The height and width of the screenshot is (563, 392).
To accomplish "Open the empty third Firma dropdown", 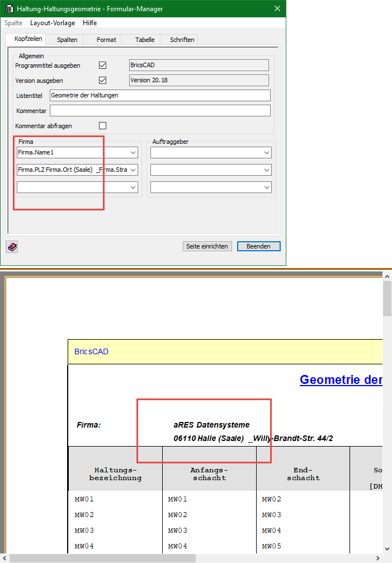I will 133,187.
